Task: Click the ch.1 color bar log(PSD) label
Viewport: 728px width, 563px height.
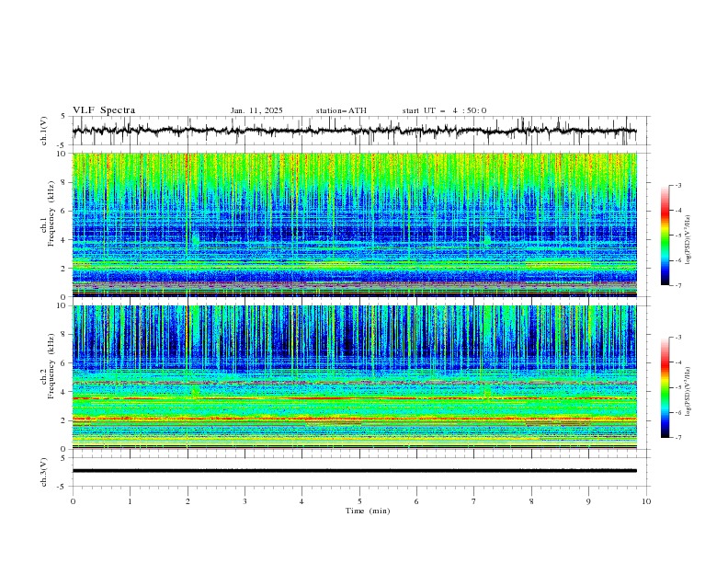Action: [x=688, y=240]
